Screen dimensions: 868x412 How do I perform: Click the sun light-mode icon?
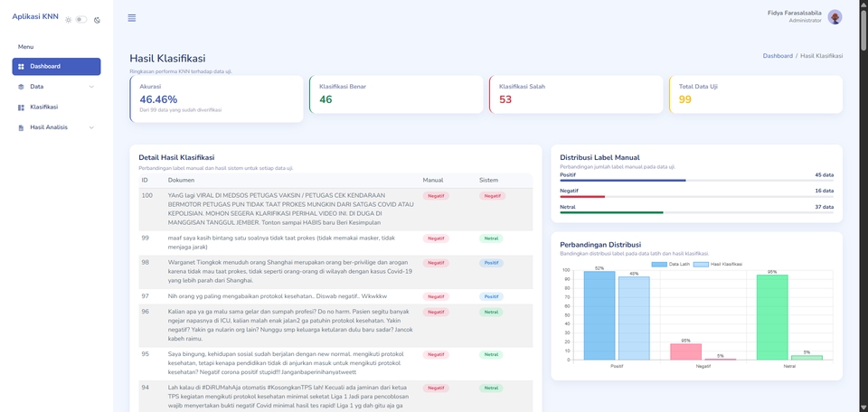tap(68, 19)
